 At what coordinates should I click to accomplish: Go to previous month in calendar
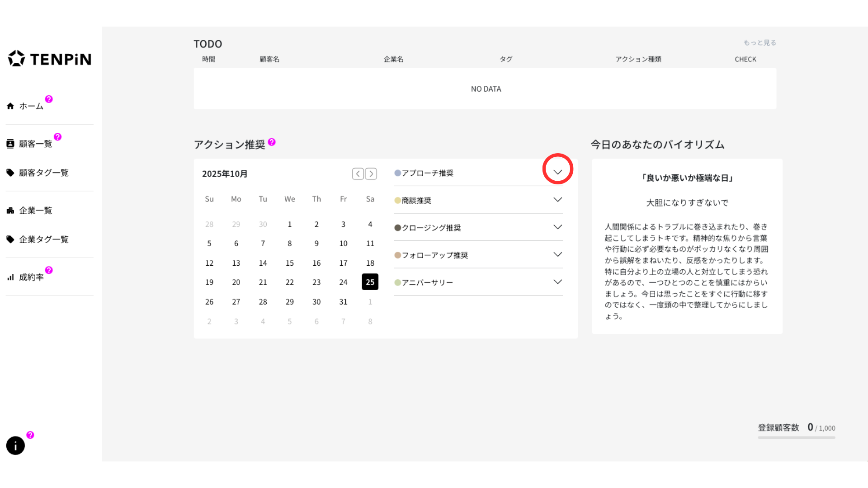[x=358, y=174]
